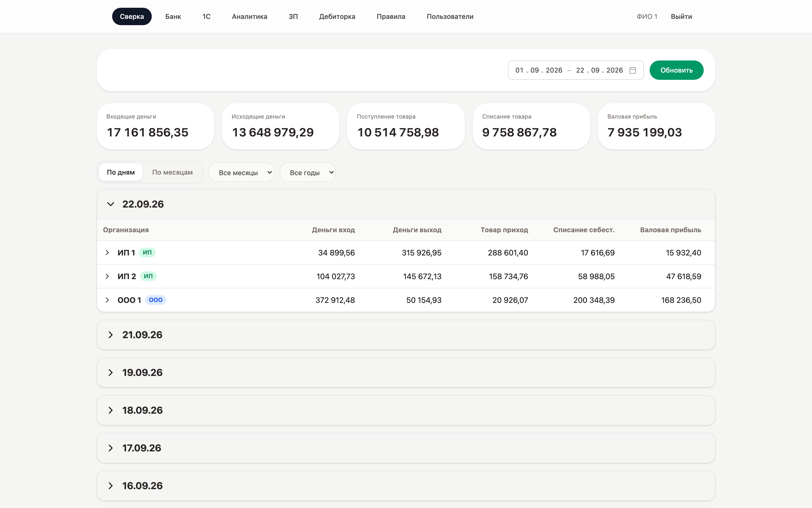Screen dimensions: 812x508
Task: Open the Аналитика tab
Action: [250, 16]
